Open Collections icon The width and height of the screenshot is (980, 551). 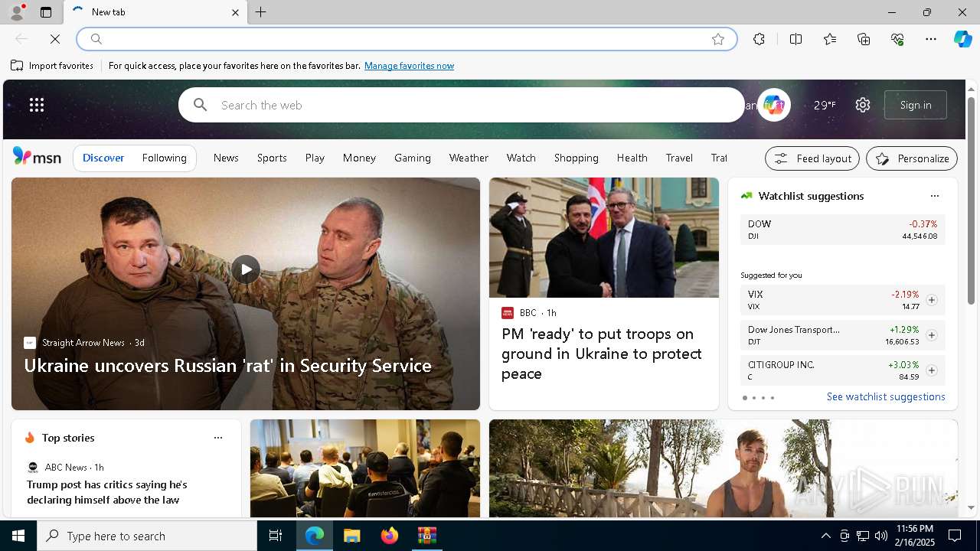click(864, 39)
